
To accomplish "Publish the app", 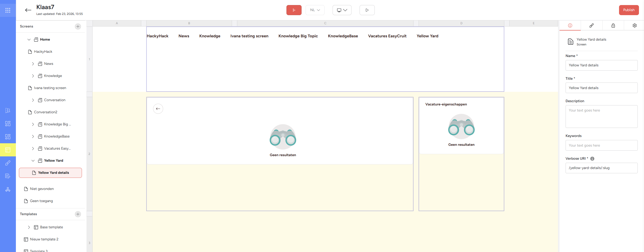I will (629, 10).
